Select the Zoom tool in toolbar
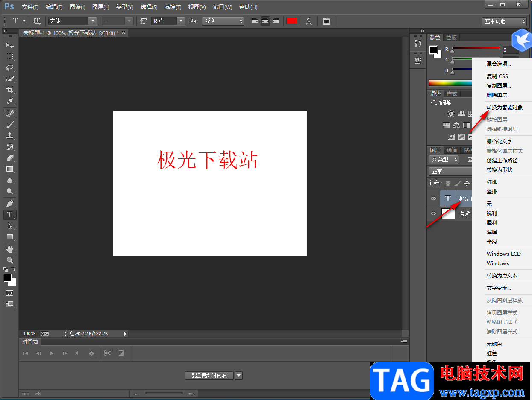The width and height of the screenshot is (532, 400). [x=9, y=260]
